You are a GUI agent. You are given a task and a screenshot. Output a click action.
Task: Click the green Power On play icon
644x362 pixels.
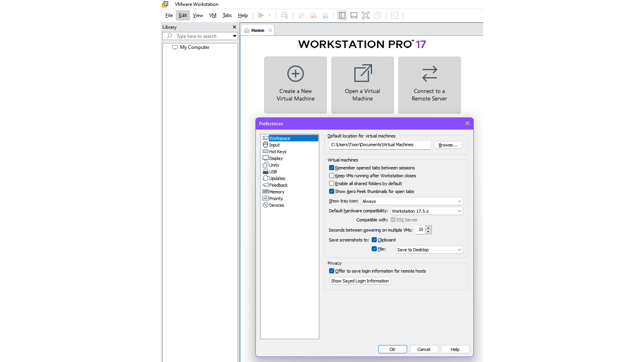tap(261, 15)
